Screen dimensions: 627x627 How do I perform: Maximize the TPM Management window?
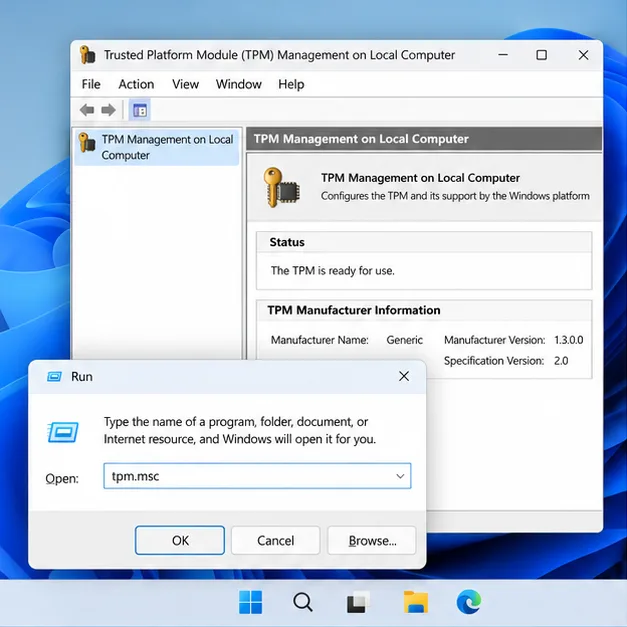point(541,55)
